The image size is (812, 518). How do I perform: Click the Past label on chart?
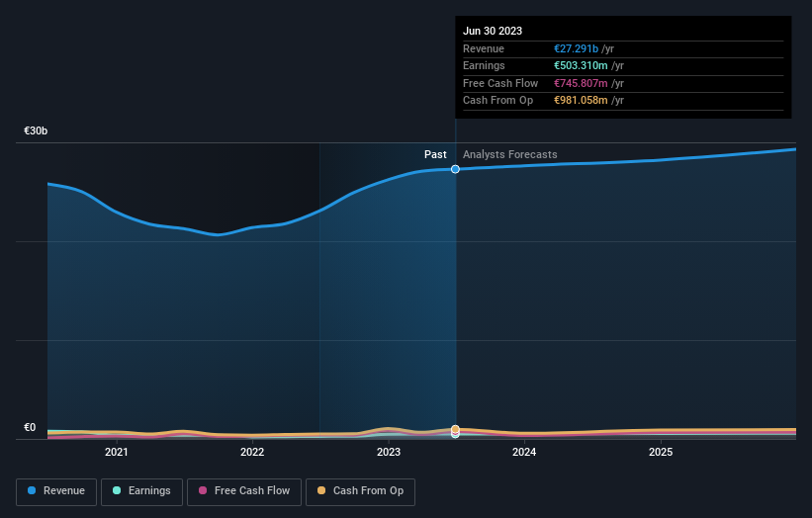[435, 155]
